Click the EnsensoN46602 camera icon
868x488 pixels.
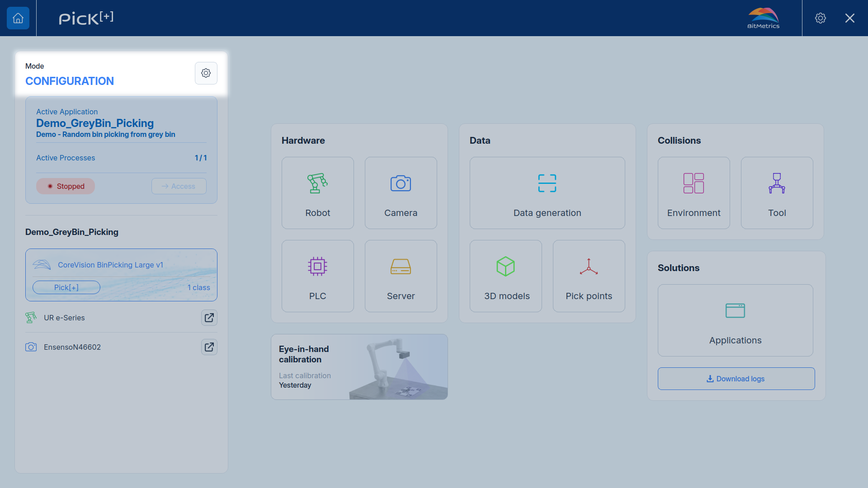click(31, 347)
